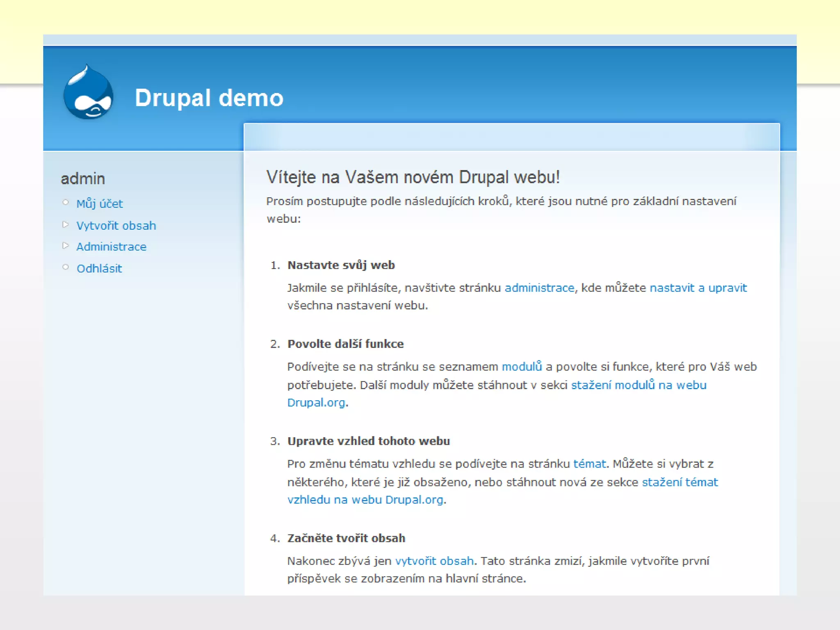Expand the Administrace arrow
Image resolution: width=840 pixels, height=630 pixels.
pyautogui.click(x=65, y=246)
